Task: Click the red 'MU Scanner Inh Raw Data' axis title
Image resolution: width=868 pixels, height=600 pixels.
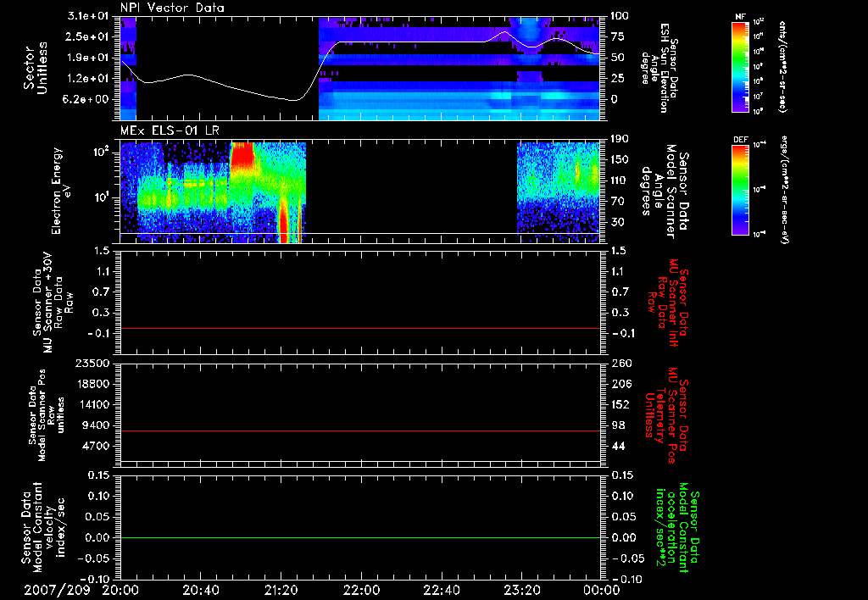Action: click(669, 302)
